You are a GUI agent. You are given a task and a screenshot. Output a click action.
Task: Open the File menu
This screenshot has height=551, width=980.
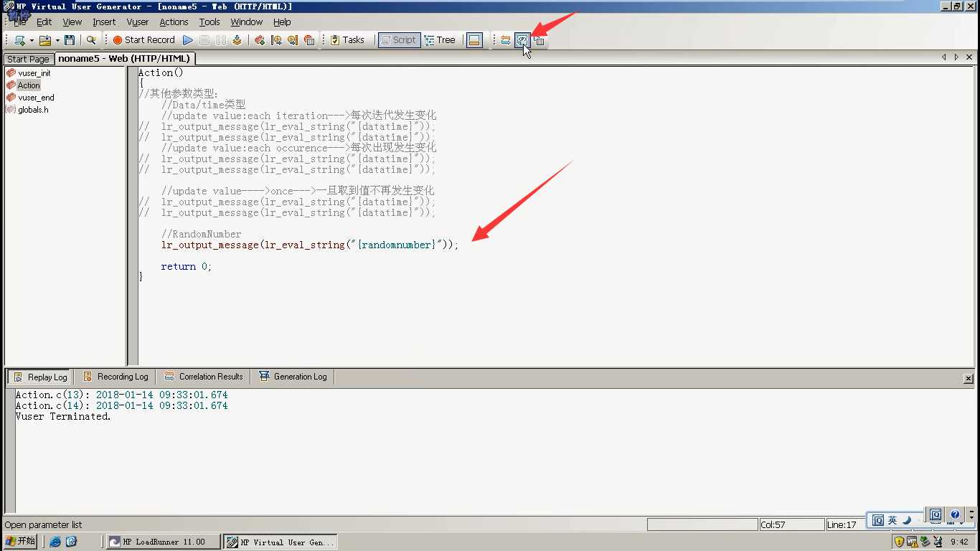click(x=19, y=22)
